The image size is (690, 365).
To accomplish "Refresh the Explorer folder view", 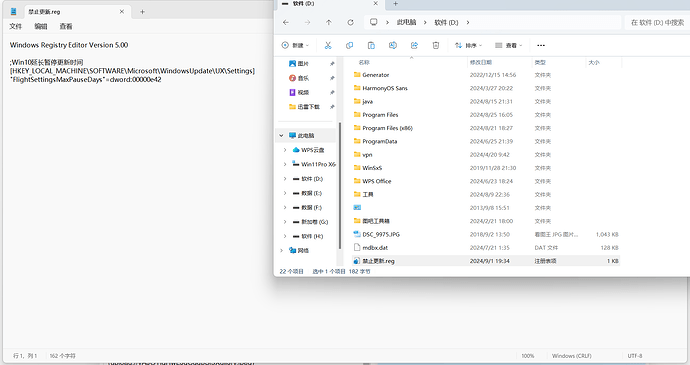I will pyautogui.click(x=350, y=22).
